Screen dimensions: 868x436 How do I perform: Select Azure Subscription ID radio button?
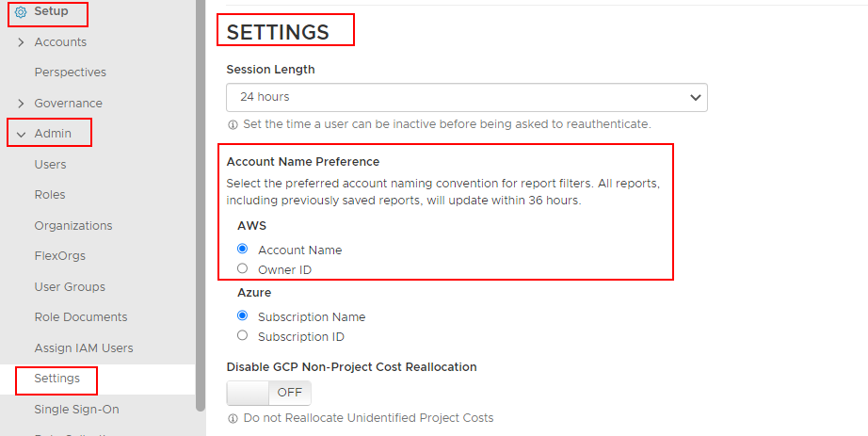click(x=243, y=336)
